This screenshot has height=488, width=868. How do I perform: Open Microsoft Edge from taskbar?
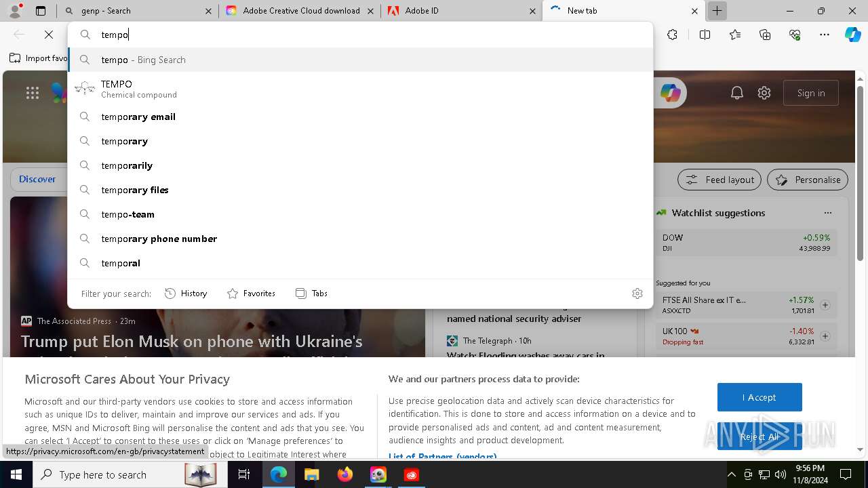tap(279, 474)
